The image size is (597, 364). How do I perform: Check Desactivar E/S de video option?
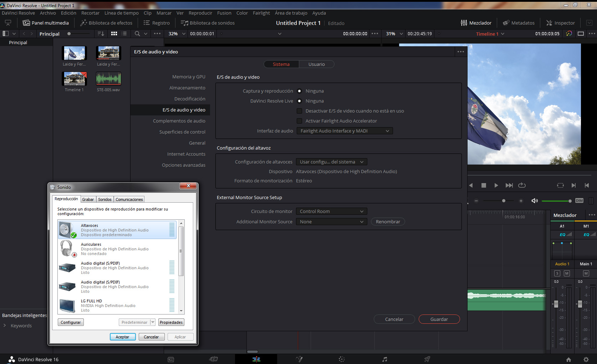click(x=300, y=111)
